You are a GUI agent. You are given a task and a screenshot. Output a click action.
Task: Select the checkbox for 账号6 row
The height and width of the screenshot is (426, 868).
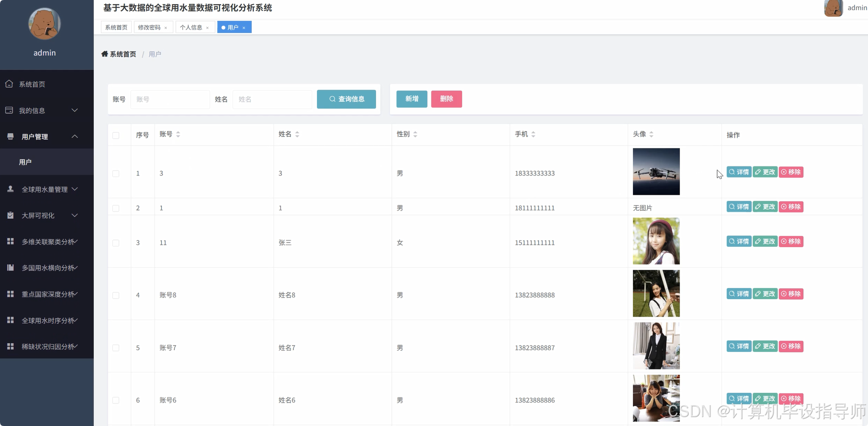pos(116,400)
